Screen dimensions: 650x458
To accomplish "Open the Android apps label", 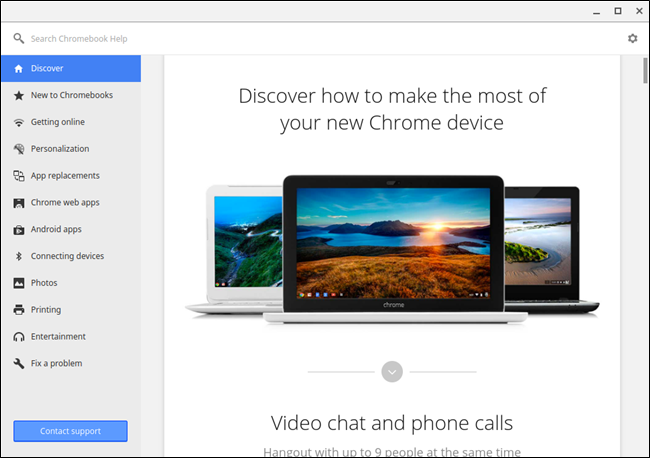I will pyautogui.click(x=56, y=229).
